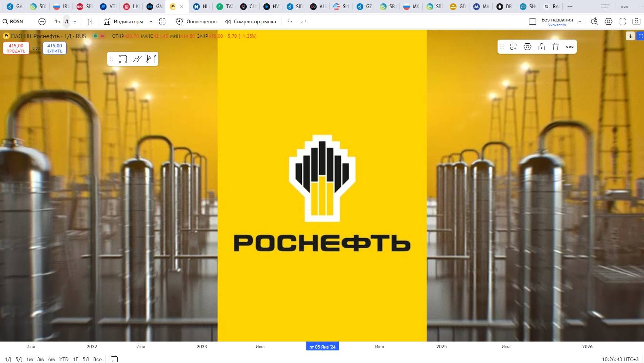Open go-to-date calendar icon
The image size is (644, 363).
tap(114, 359)
